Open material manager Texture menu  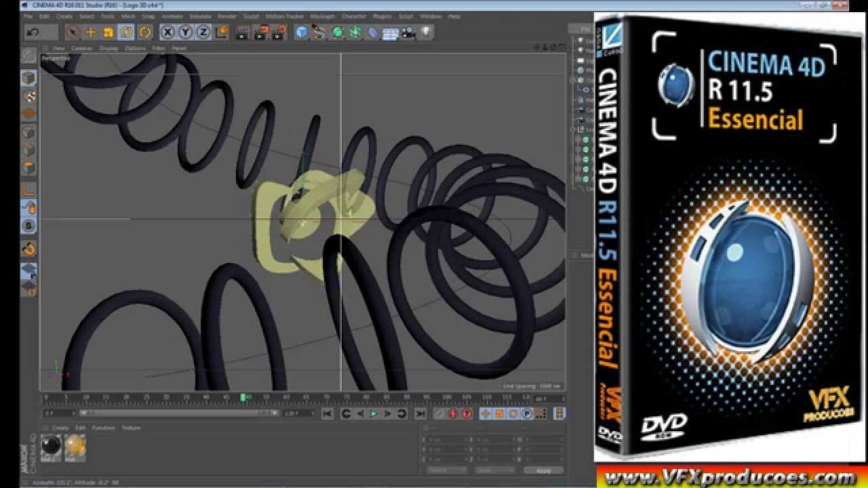tap(130, 428)
